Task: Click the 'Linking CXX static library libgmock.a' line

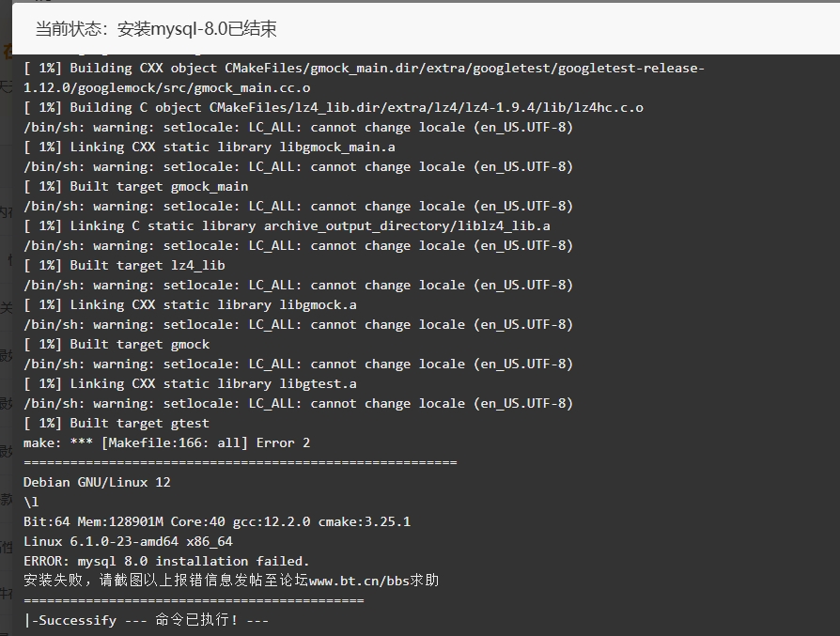Action: pos(190,305)
